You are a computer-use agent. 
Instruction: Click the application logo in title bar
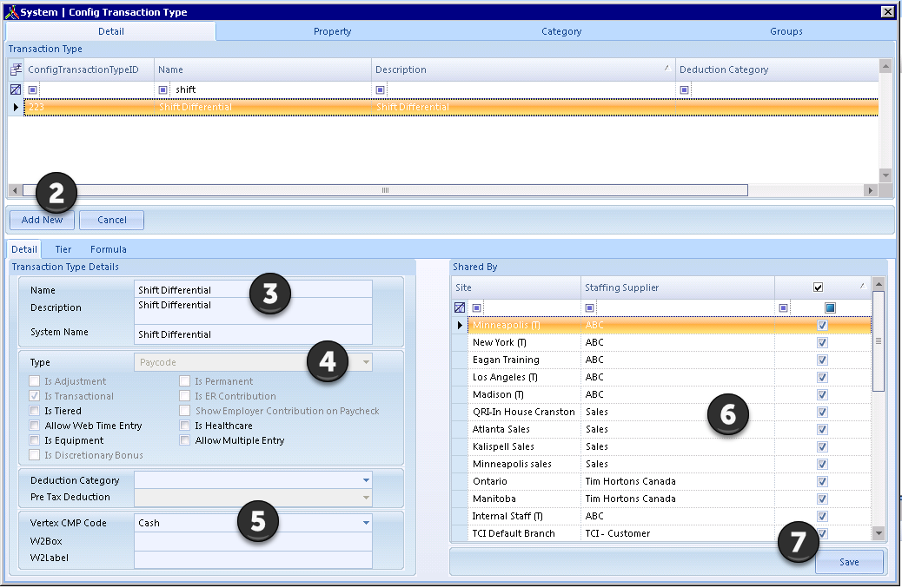tap(11, 12)
